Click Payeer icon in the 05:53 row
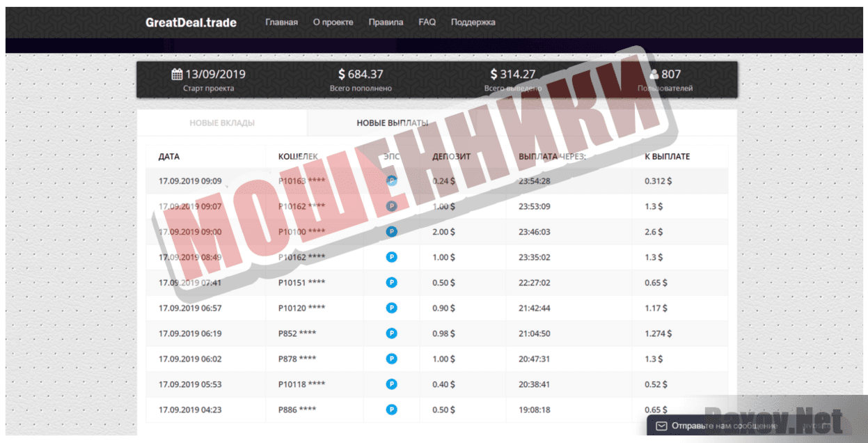This screenshot has height=443, width=868. (x=391, y=384)
